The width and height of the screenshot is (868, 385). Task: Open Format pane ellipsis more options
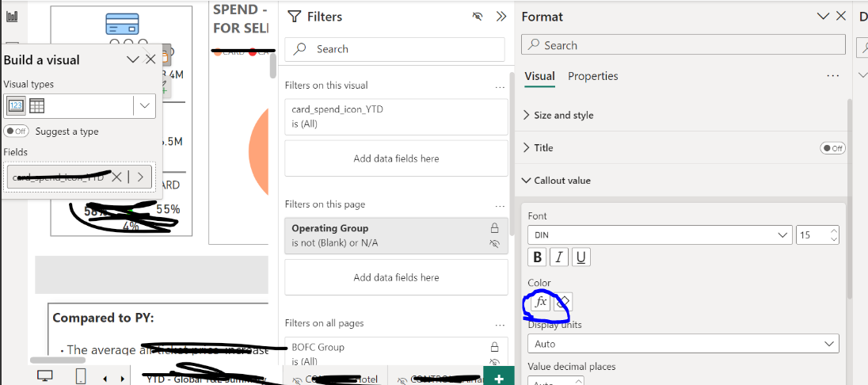(832, 76)
